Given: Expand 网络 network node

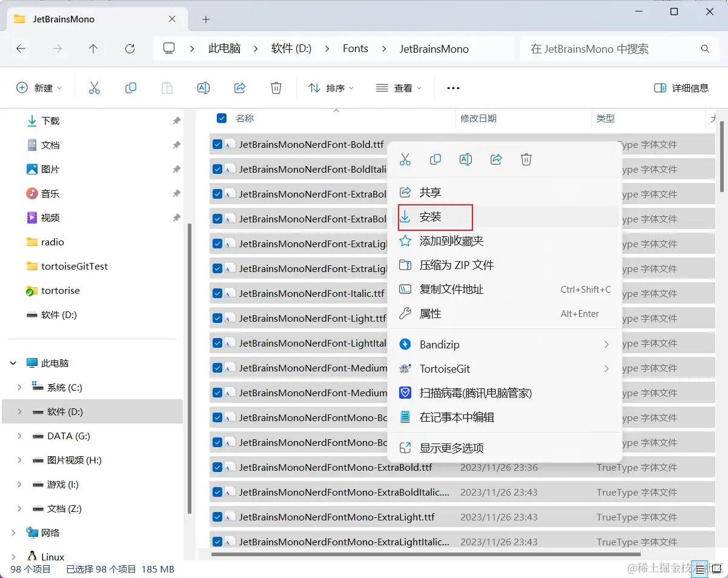Looking at the screenshot, I should coord(13,533).
